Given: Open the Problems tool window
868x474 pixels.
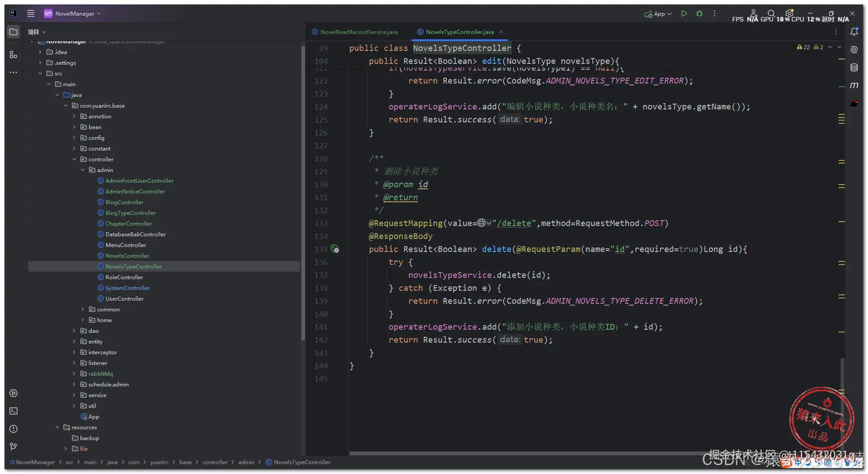Looking at the screenshot, I should [13, 429].
